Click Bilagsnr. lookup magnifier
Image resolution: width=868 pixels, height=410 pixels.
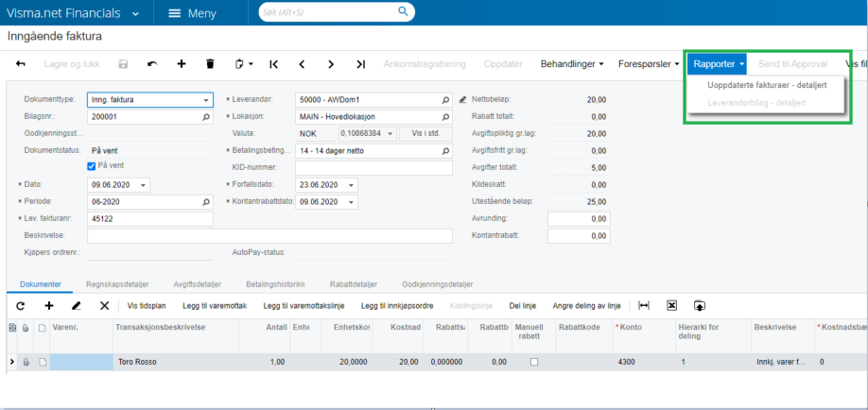(206, 117)
